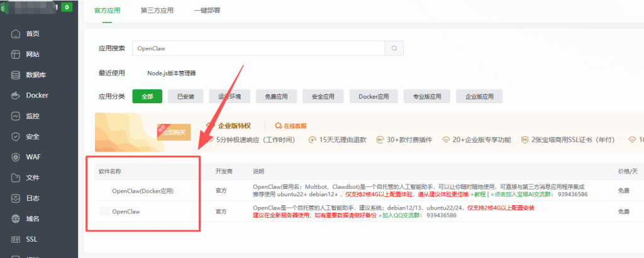The height and width of the screenshot is (258, 644).
Task: Switch to the 一键部署 tab
Action: [x=207, y=11]
